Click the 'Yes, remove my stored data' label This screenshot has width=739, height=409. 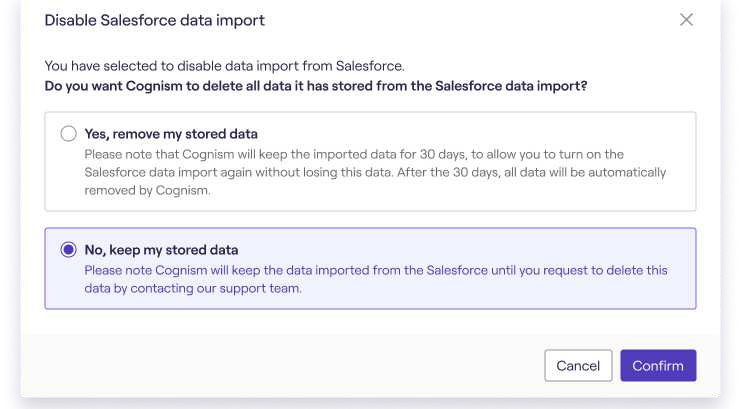(171, 134)
